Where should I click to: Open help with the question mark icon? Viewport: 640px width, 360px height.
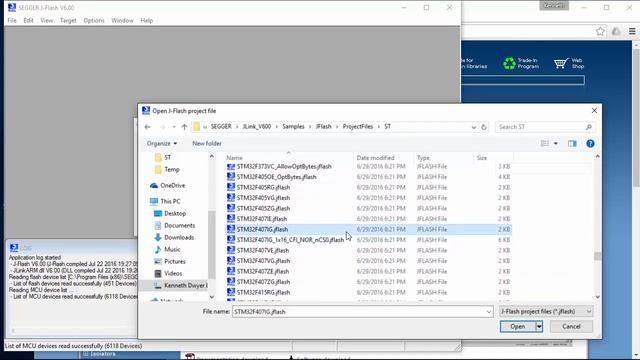[x=590, y=144]
